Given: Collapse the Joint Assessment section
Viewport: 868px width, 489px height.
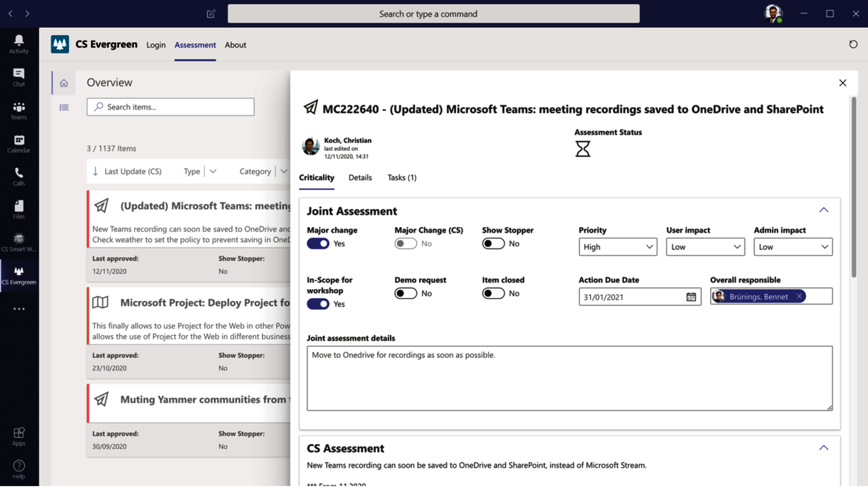Looking at the screenshot, I should [x=823, y=210].
